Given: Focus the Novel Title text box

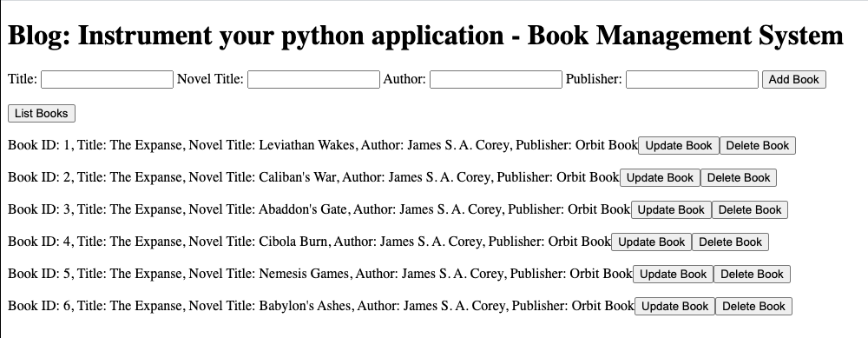Looking at the screenshot, I should [x=314, y=79].
